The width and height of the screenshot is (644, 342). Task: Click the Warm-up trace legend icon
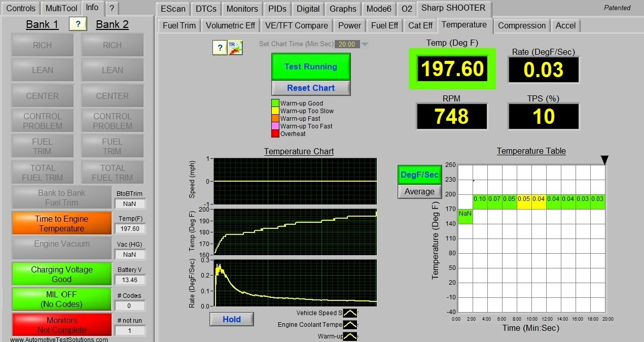tap(350, 336)
